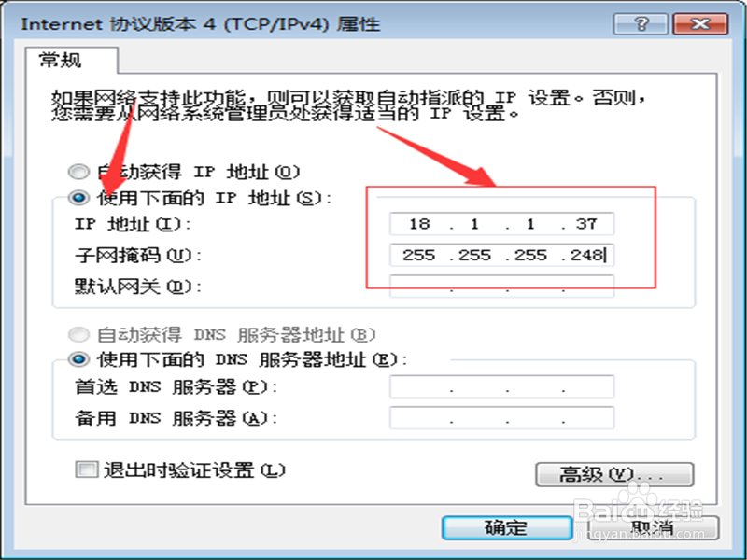Click the 默认网关 gateway input field
Screen dimensions: 747x560
tap(501, 287)
